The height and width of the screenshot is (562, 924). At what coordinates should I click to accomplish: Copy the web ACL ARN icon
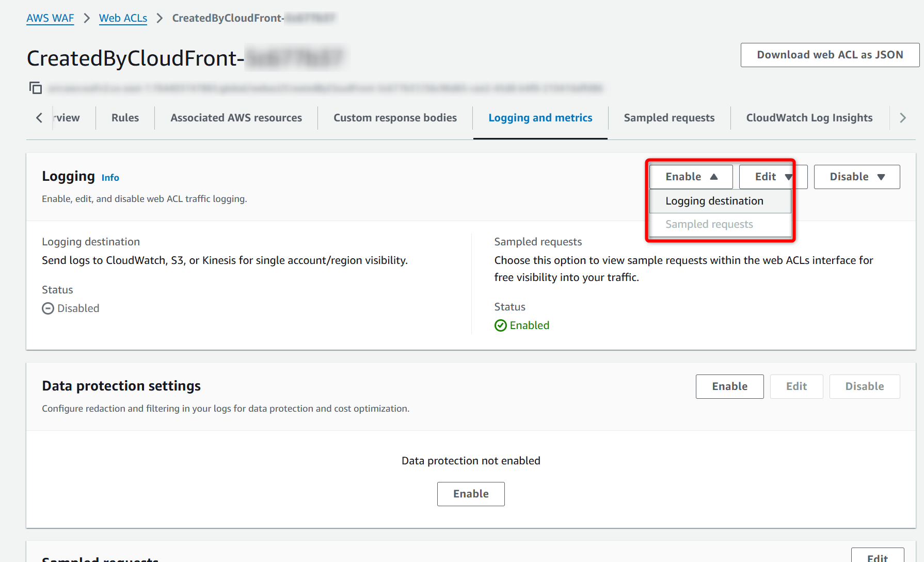pyautogui.click(x=35, y=88)
